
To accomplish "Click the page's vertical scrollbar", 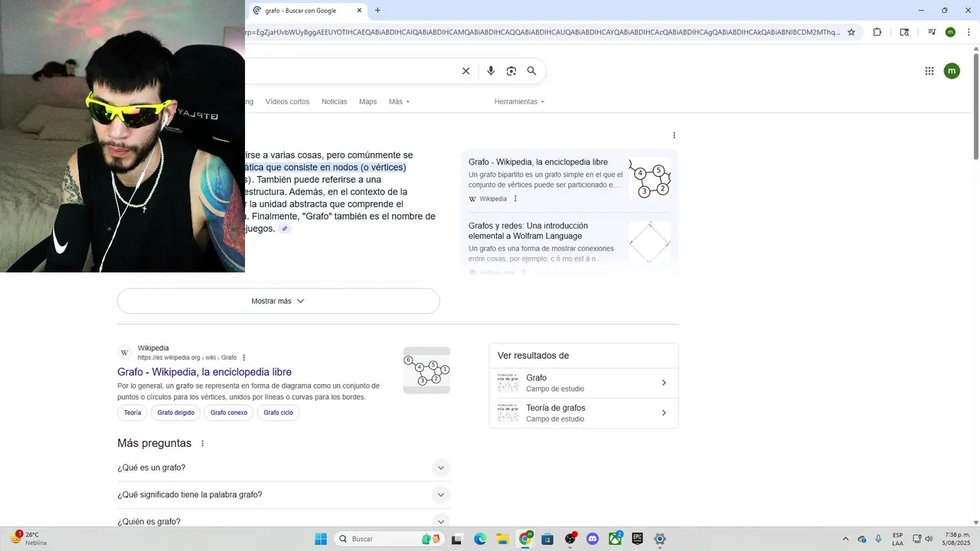I will (976, 106).
